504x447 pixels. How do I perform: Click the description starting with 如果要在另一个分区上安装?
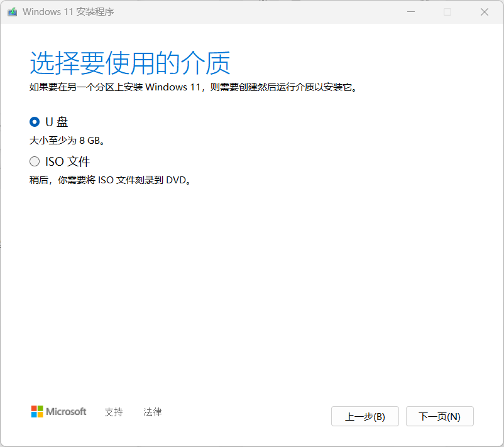click(193, 87)
